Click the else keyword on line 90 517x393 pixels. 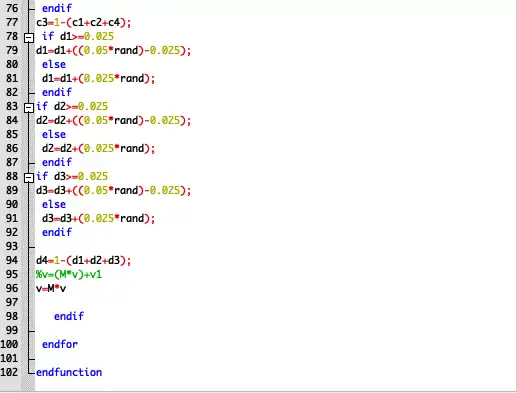tap(54, 204)
